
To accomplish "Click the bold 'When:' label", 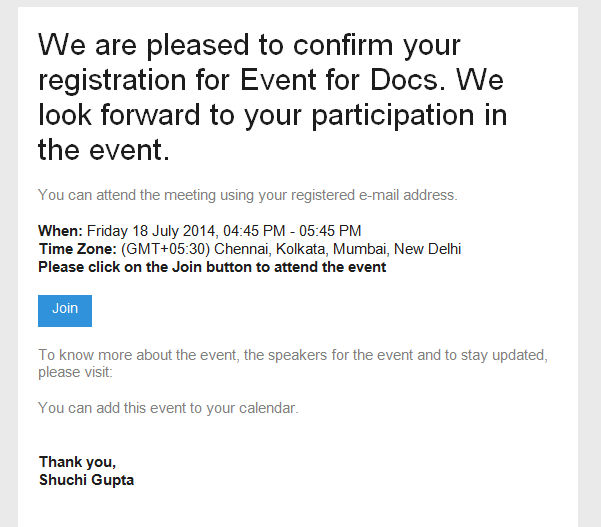I will point(61,231).
